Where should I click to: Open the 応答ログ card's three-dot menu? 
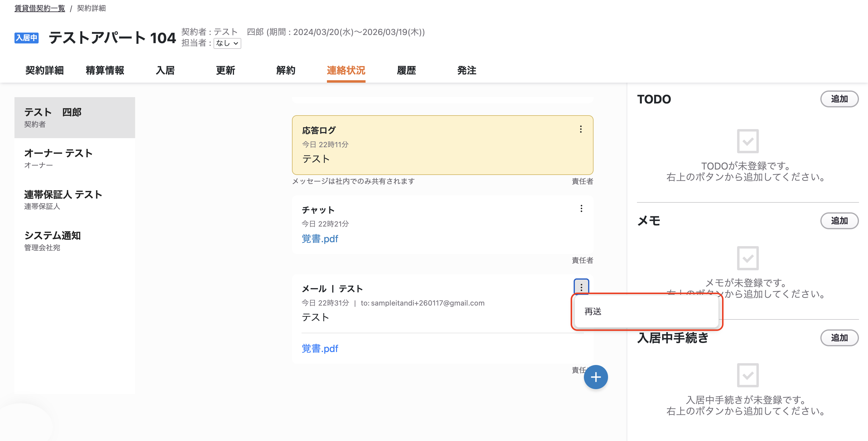[x=581, y=129]
